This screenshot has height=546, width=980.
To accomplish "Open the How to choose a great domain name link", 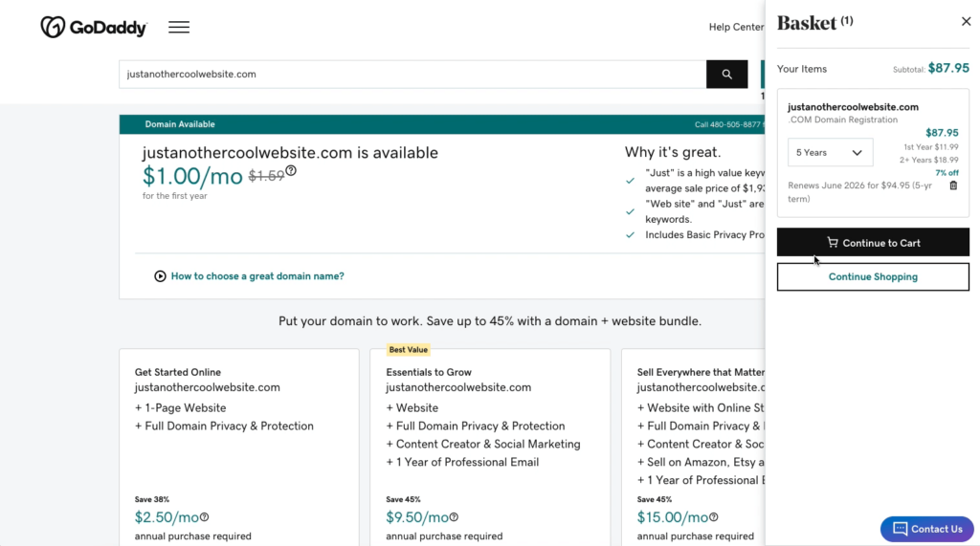I will point(257,276).
